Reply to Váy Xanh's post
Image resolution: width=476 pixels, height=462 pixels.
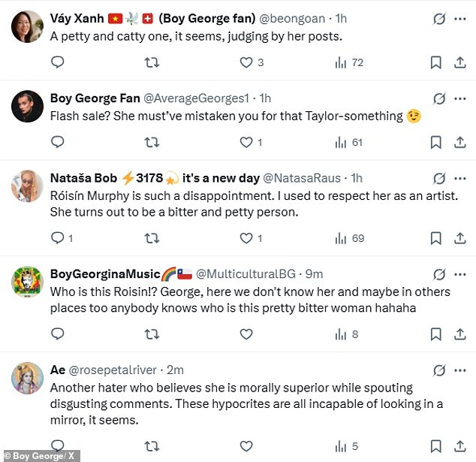coord(58,62)
